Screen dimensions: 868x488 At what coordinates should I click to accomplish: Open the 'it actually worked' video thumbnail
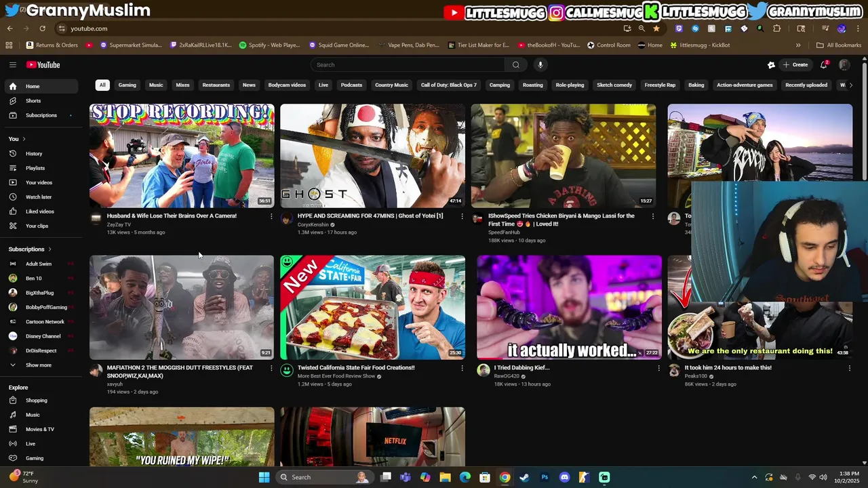point(569,307)
